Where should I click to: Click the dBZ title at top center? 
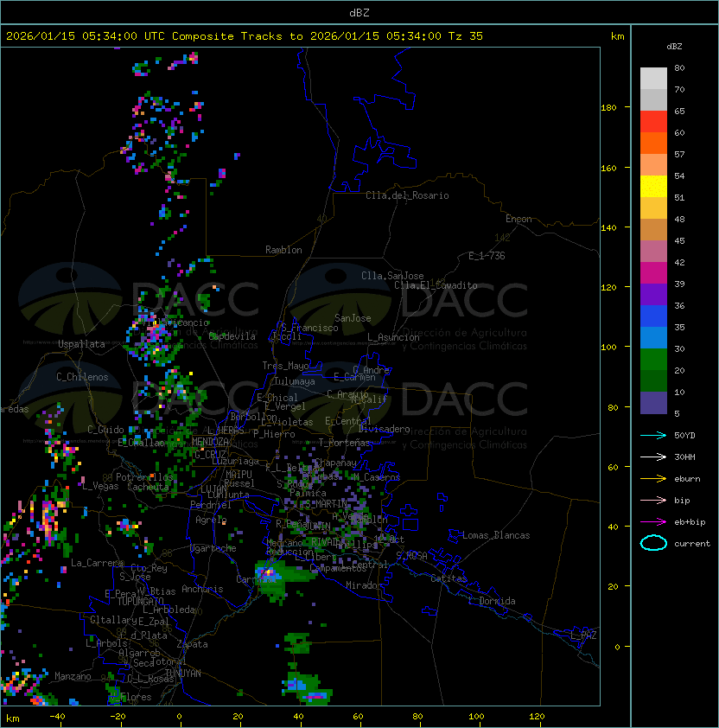pyautogui.click(x=359, y=12)
